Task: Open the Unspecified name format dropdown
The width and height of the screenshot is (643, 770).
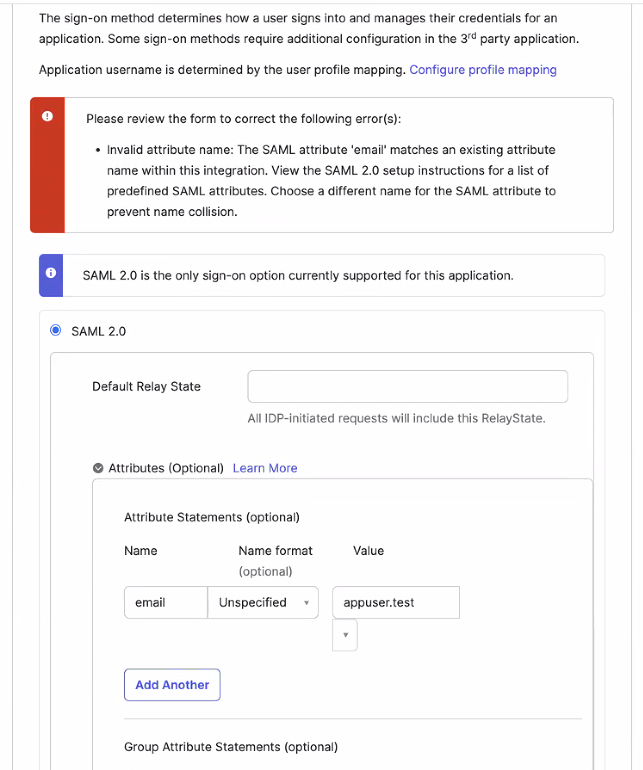Action: coord(263,603)
